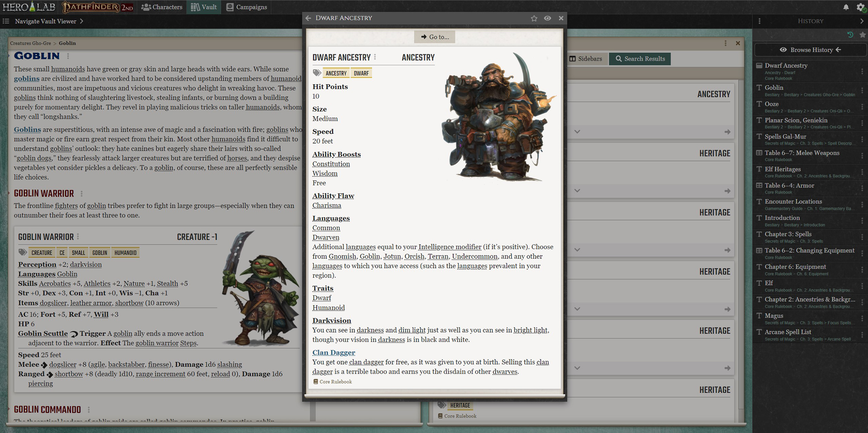Open the Vault tab
Viewport: 868px width, 433px height.
click(x=204, y=7)
